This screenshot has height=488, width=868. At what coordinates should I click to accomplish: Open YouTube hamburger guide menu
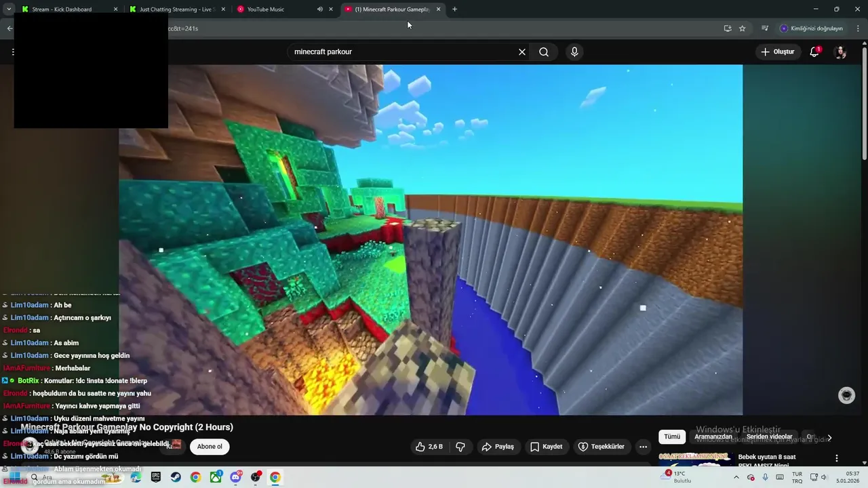[x=12, y=52]
